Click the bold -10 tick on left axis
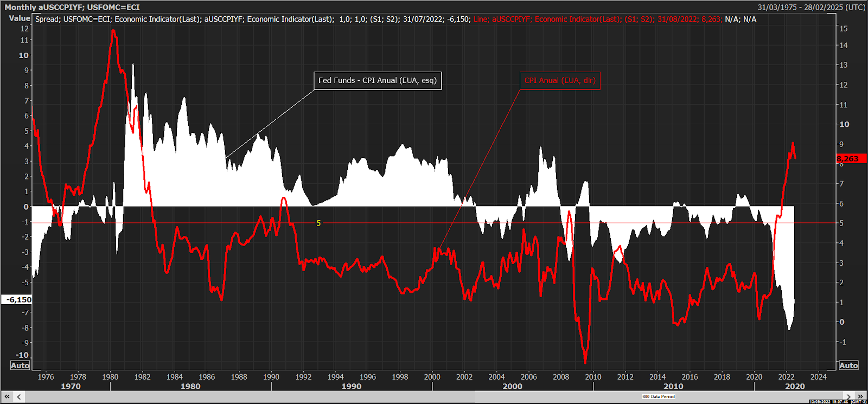This screenshot has width=868, height=404. point(22,355)
